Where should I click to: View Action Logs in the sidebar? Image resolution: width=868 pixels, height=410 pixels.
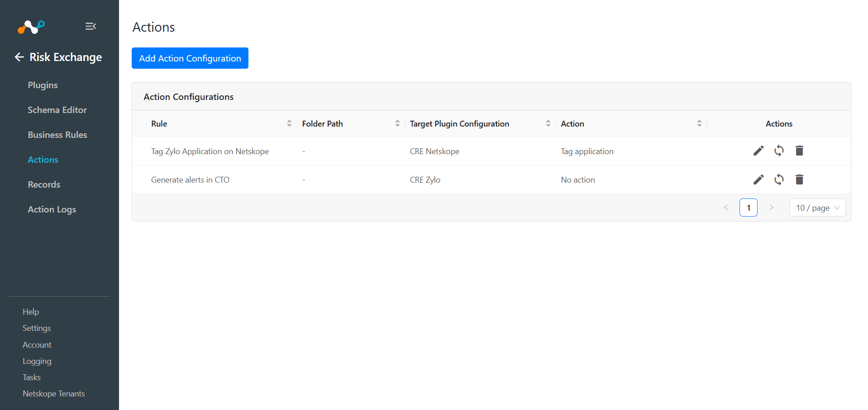pyautogui.click(x=52, y=209)
